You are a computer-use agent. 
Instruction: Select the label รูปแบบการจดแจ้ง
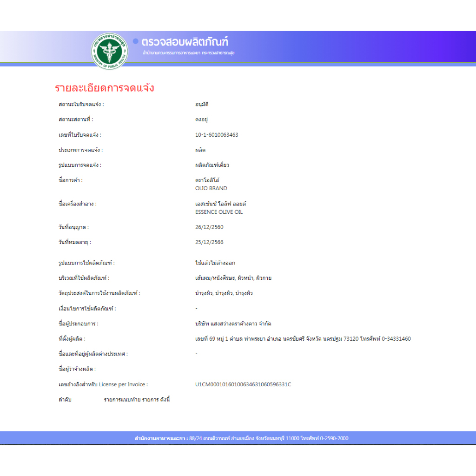[80, 165]
